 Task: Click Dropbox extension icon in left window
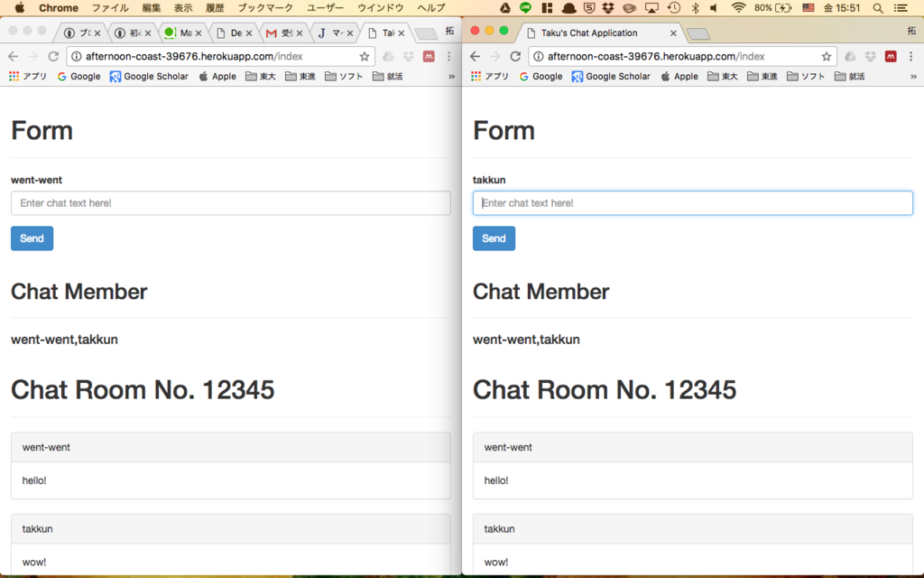coord(409,56)
